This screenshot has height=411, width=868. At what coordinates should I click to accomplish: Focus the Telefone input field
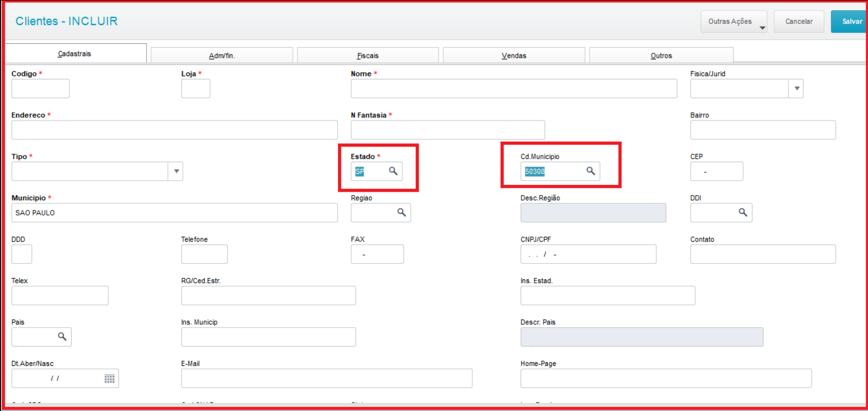tap(204, 254)
